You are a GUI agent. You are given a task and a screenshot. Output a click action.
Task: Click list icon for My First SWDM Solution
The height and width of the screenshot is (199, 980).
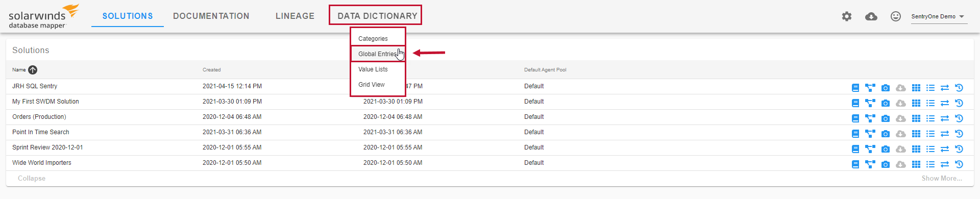[930, 103]
